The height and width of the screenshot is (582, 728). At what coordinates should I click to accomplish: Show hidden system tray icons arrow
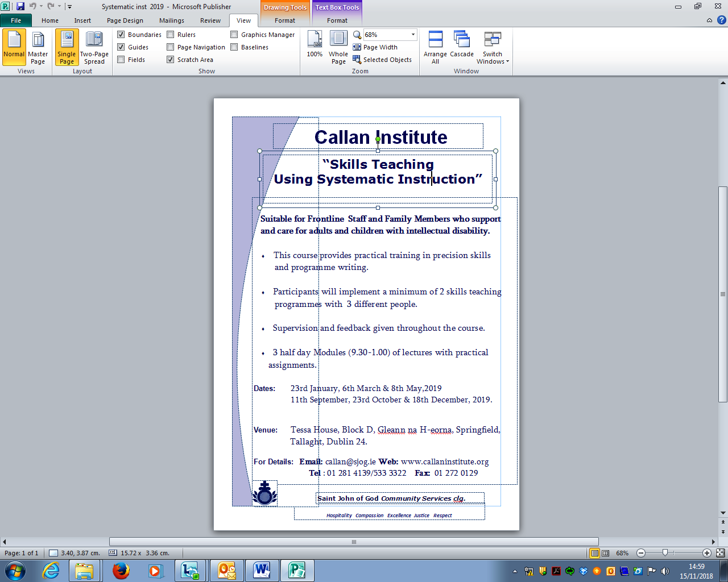click(515, 571)
